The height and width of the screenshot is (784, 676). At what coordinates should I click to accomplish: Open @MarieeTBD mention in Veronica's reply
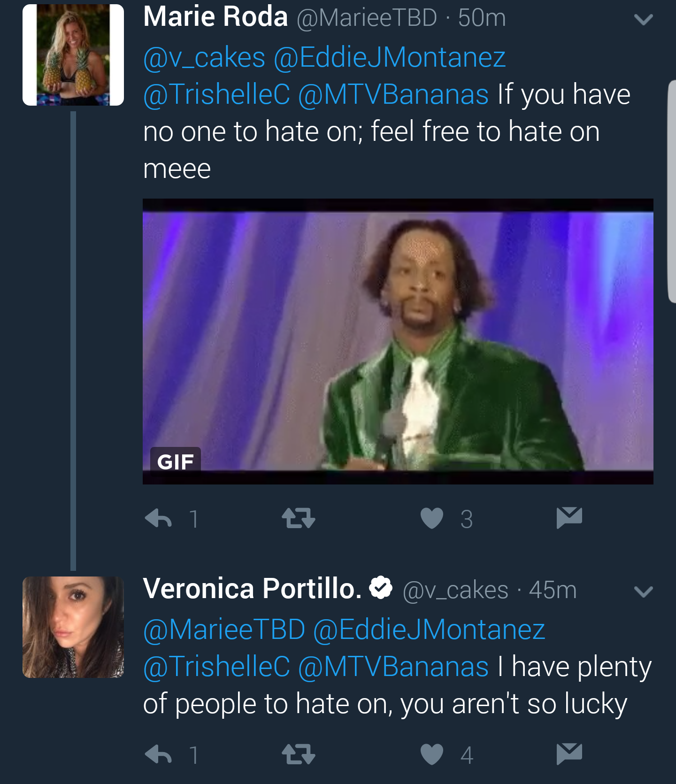click(224, 630)
